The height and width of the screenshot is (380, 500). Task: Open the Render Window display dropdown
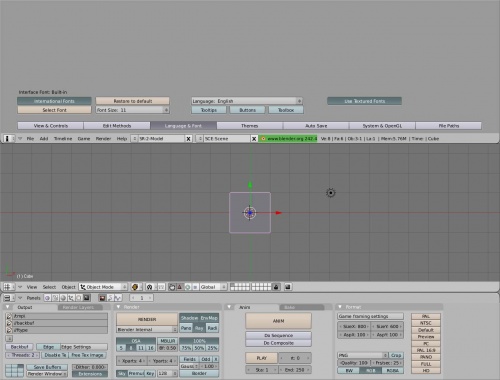click(47, 374)
